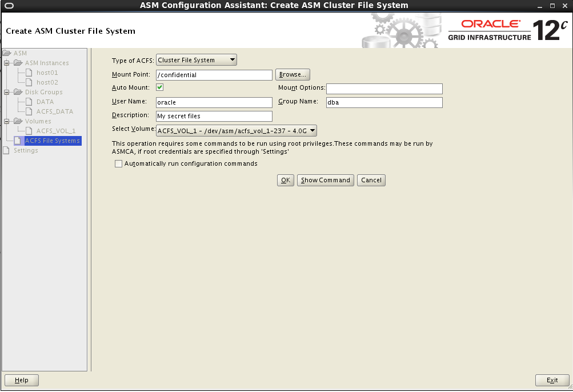The image size is (573, 392).
Task: Select Disk Groups in navigation tree
Action: point(43,92)
